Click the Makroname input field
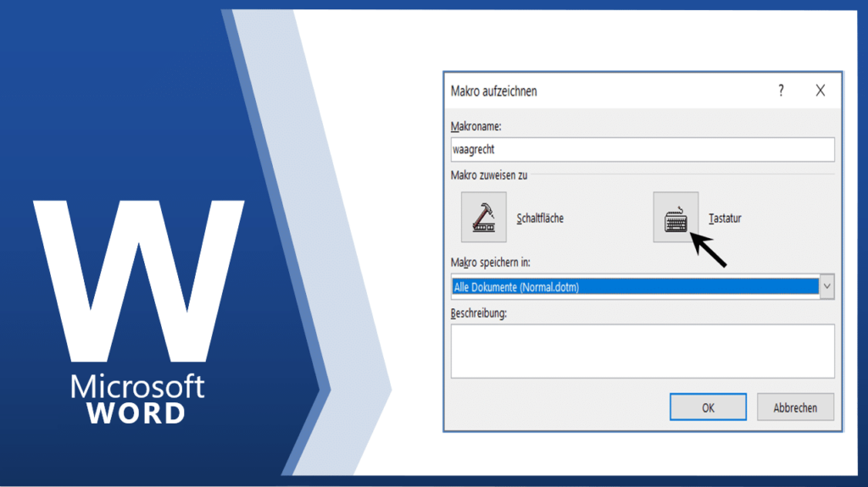Image resolution: width=868 pixels, height=487 pixels. click(x=643, y=149)
